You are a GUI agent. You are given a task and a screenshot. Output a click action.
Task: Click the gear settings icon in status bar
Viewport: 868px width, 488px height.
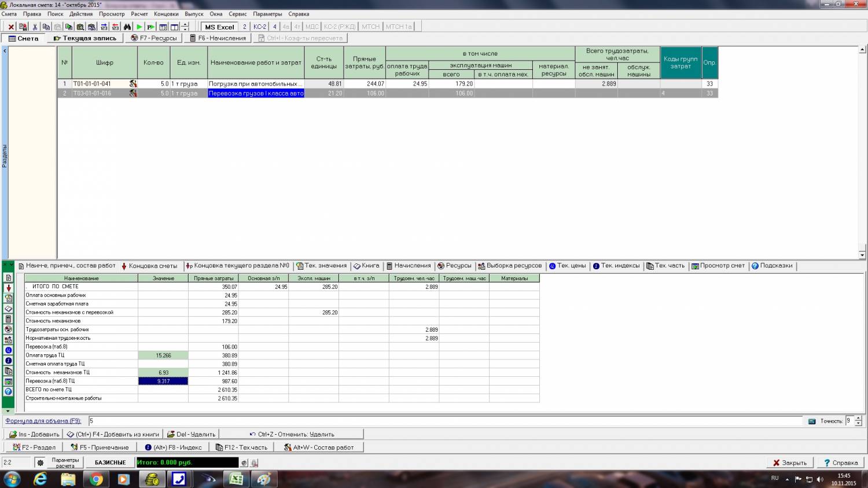pos(40,463)
